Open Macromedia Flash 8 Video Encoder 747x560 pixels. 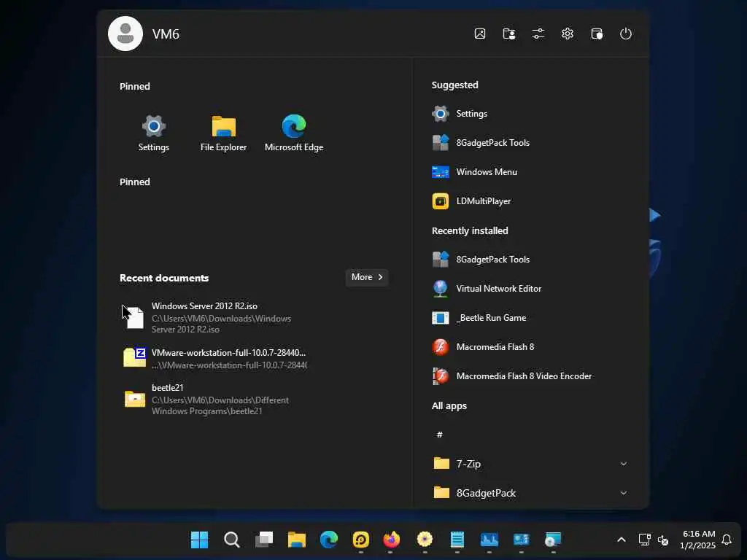(x=531, y=376)
